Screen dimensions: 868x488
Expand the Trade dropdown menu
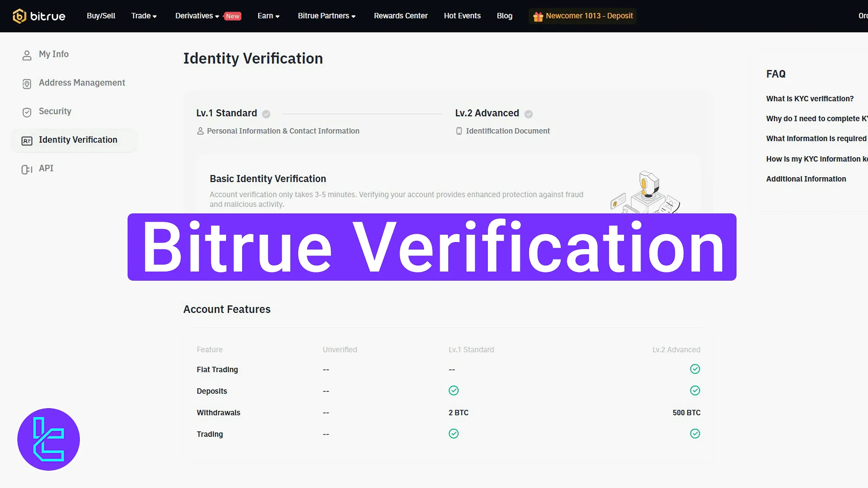[144, 16]
